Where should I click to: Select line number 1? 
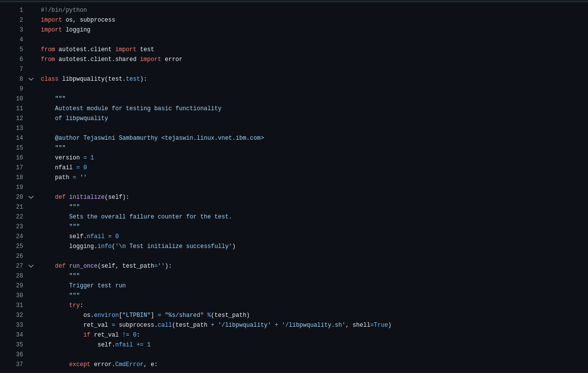coord(21,10)
